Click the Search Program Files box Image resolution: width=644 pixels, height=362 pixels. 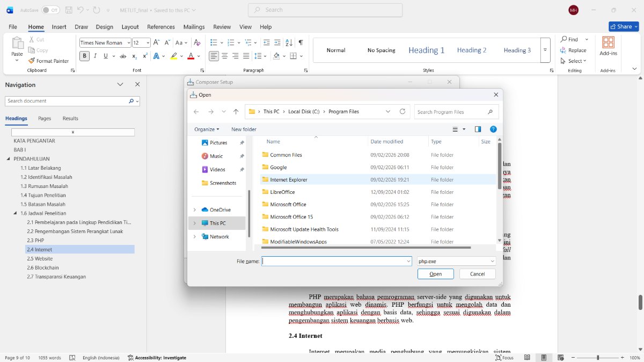457,112
